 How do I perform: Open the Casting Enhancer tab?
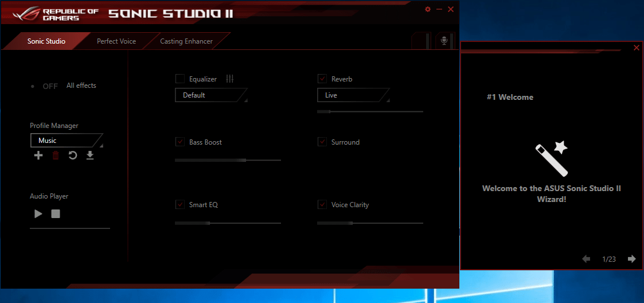(186, 41)
